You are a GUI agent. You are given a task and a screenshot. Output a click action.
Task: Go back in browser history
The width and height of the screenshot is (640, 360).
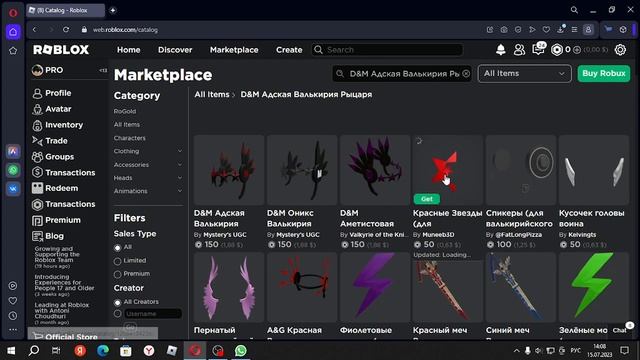[x=34, y=30]
